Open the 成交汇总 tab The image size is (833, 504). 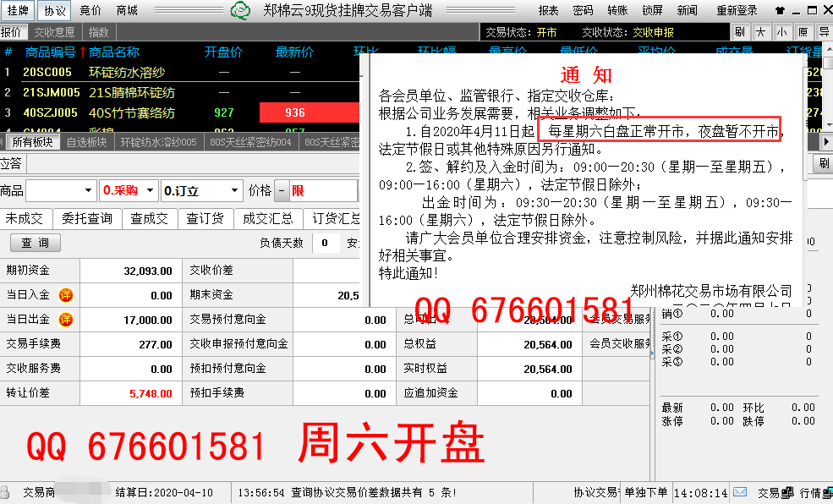(x=268, y=218)
